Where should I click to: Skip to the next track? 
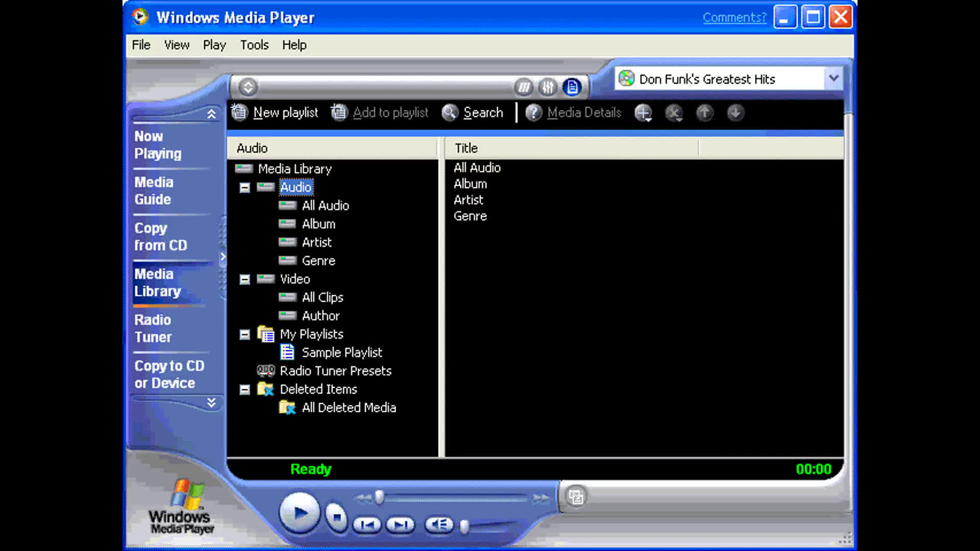(400, 524)
